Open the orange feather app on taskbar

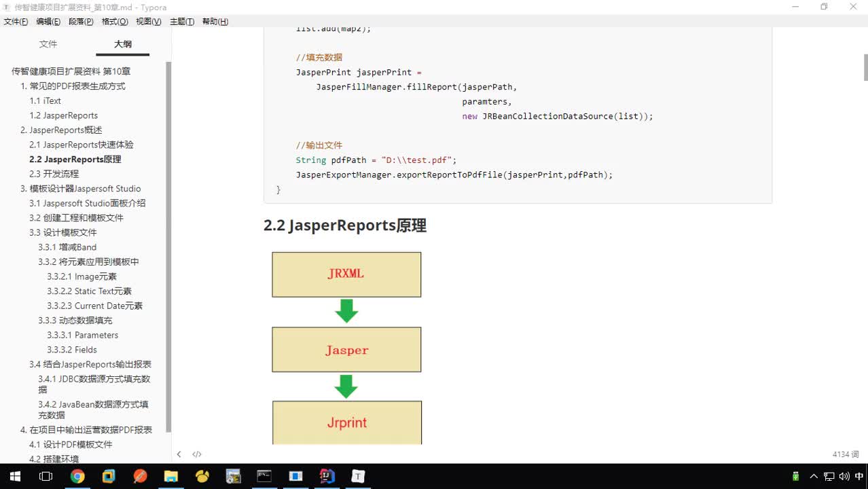coord(140,476)
